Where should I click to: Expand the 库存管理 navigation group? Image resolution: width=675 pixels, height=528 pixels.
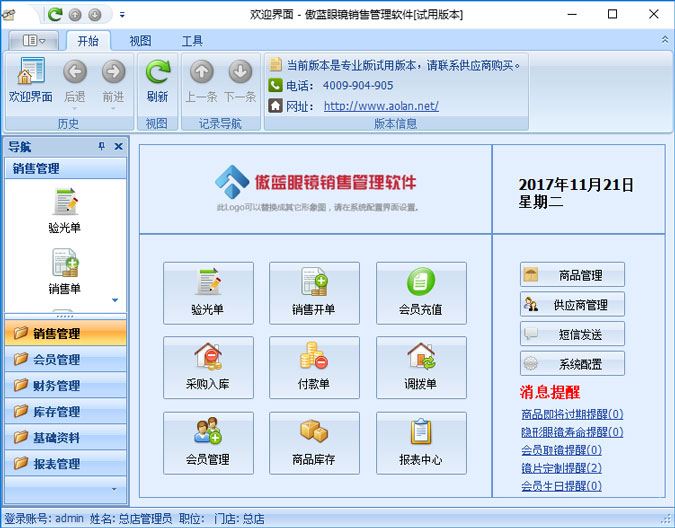point(64,412)
